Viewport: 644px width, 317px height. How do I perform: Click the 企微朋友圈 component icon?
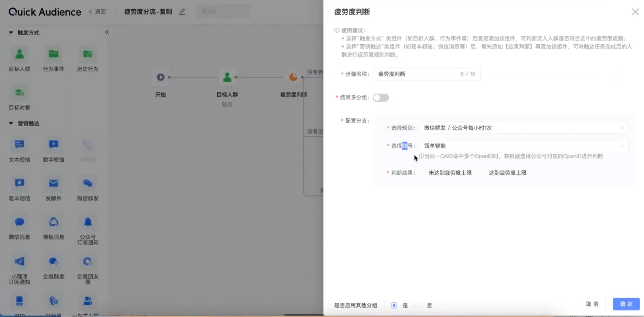pos(87,261)
